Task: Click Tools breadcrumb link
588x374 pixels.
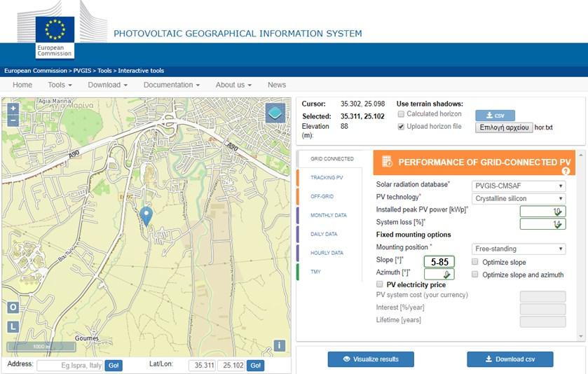Action: pyautogui.click(x=104, y=71)
